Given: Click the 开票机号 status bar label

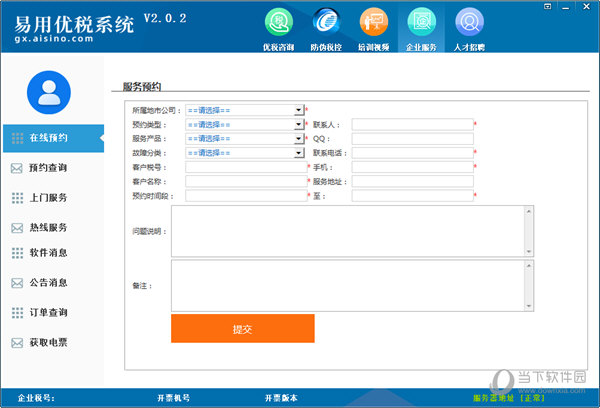Looking at the screenshot, I should [173, 398].
